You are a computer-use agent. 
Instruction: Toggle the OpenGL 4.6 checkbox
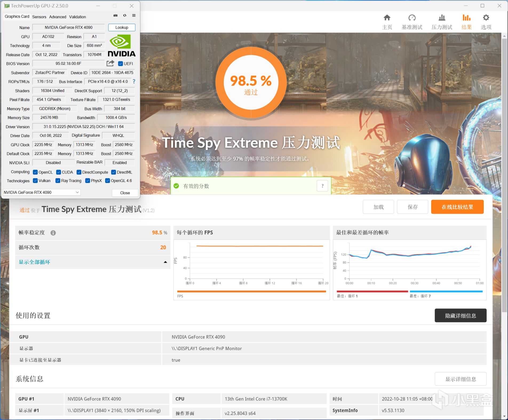pos(108,181)
